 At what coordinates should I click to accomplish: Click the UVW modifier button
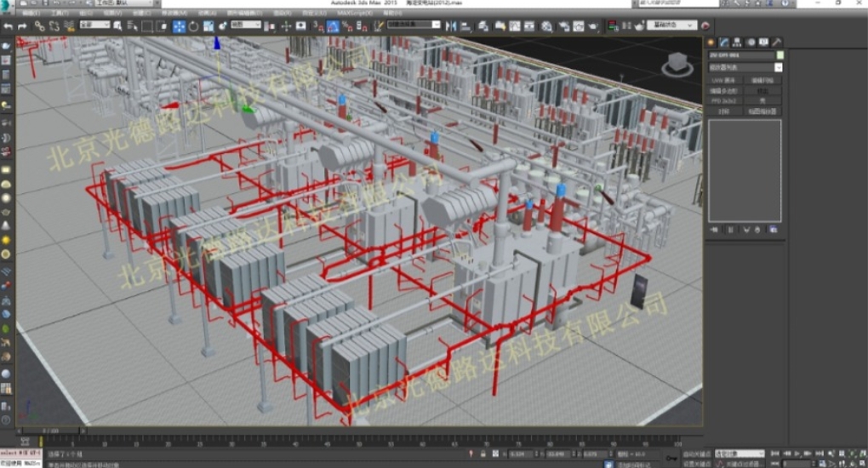click(x=722, y=80)
